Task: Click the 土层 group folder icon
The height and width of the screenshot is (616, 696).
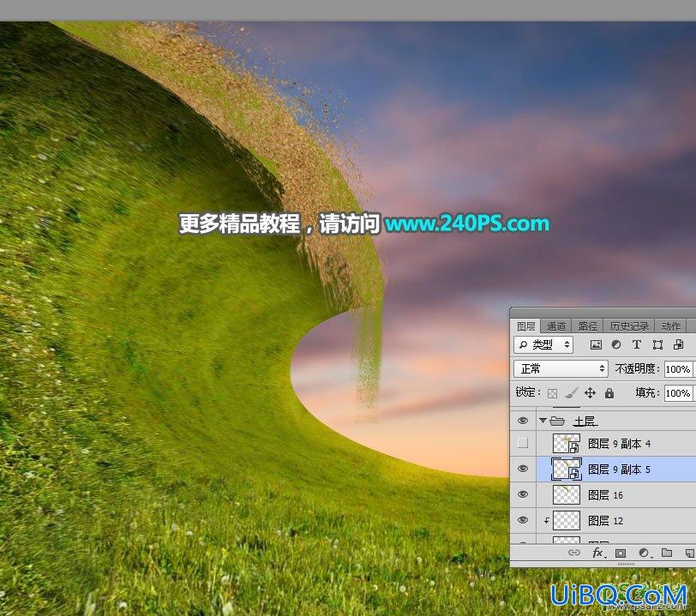Action: 557,421
